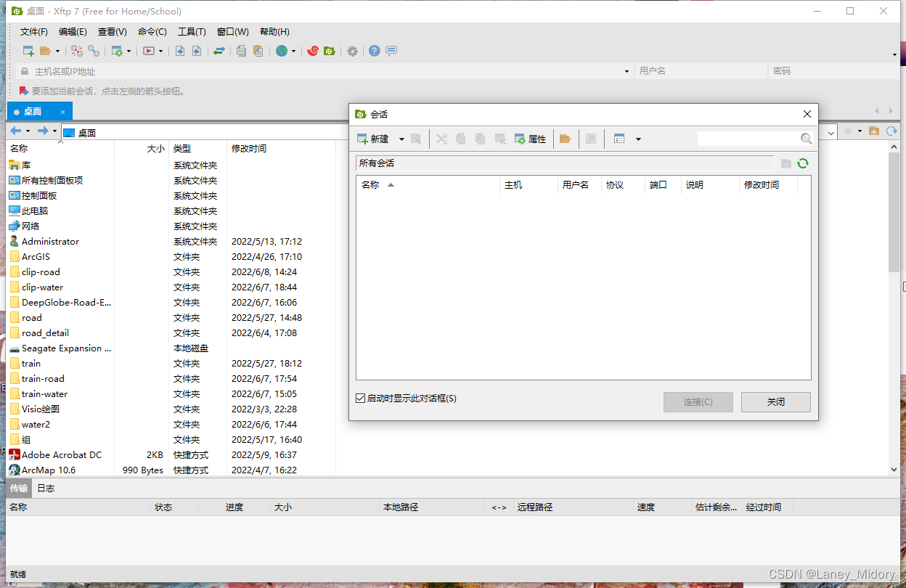Expand the view mode dropdown arrow in the session dialog
The height and width of the screenshot is (588, 906).
point(638,139)
